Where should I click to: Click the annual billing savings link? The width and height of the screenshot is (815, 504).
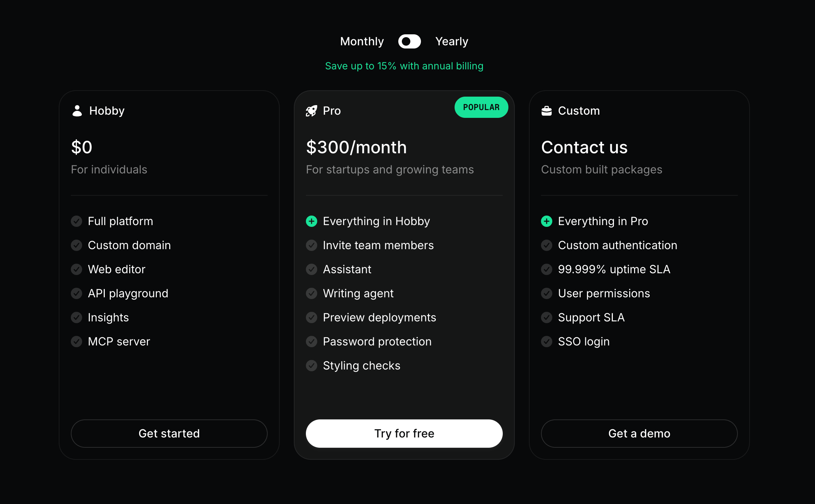(x=404, y=66)
